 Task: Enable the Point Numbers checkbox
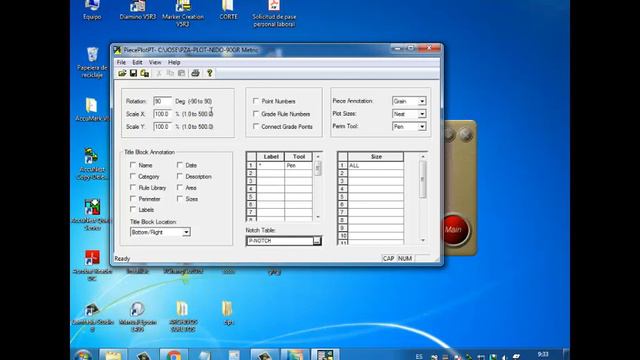click(256, 101)
